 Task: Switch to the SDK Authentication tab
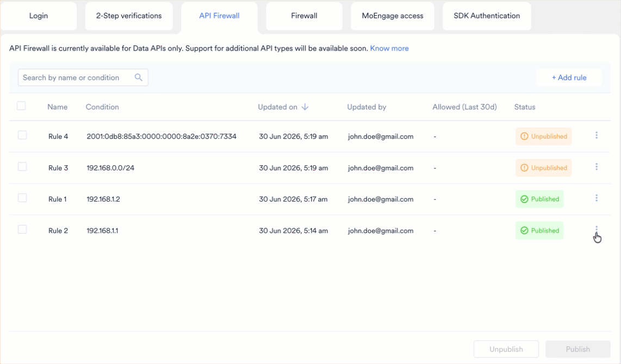pos(487,16)
